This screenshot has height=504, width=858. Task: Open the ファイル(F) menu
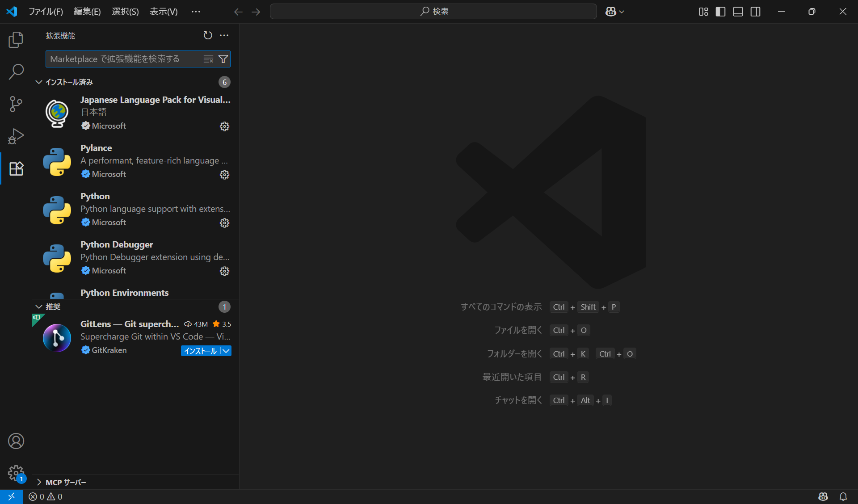tap(46, 12)
